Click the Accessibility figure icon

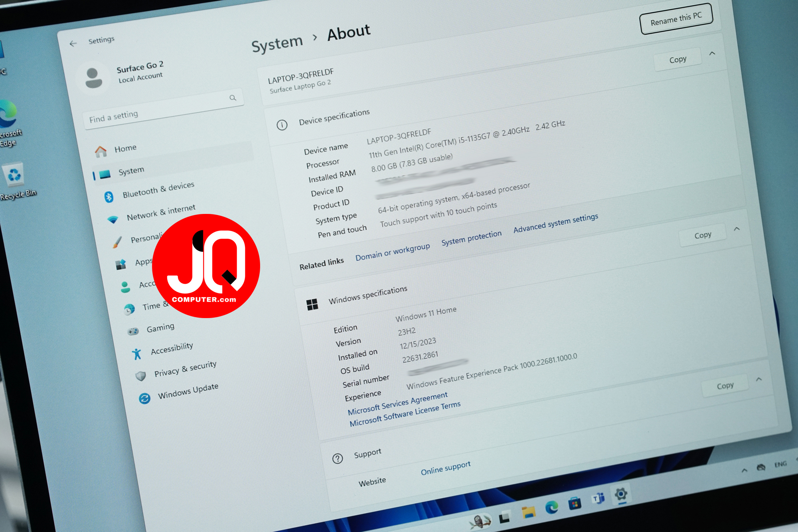coord(136,354)
